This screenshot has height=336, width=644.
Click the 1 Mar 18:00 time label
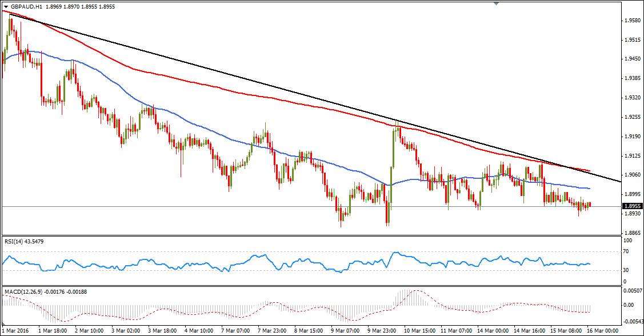[53, 331]
